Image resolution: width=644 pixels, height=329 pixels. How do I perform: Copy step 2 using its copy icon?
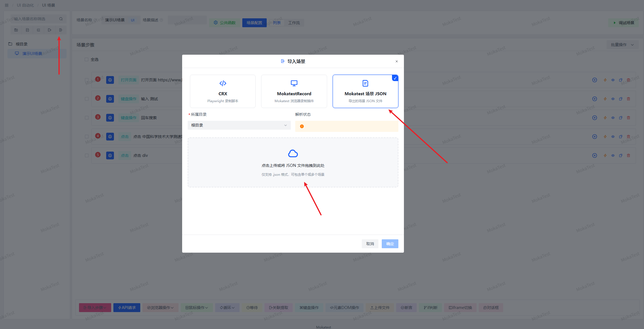[x=621, y=99]
